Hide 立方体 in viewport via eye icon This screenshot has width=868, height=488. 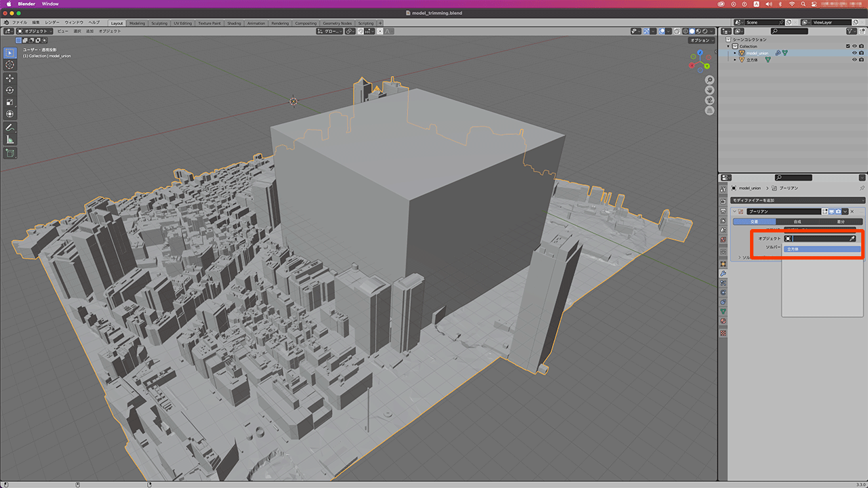tap(854, 60)
